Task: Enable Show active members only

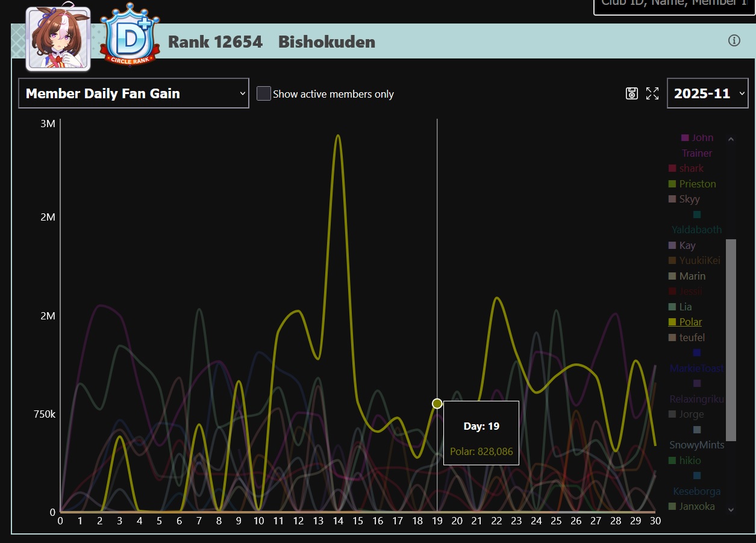Action: (263, 93)
